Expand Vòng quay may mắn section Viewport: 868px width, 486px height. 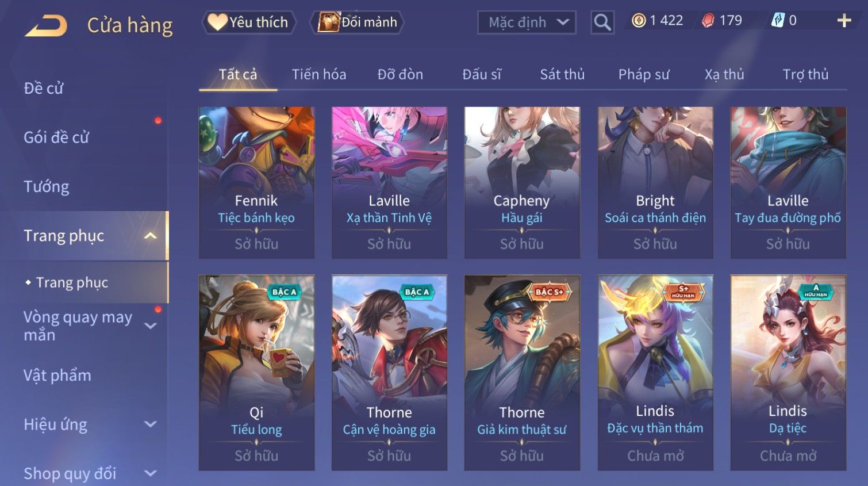(x=151, y=326)
